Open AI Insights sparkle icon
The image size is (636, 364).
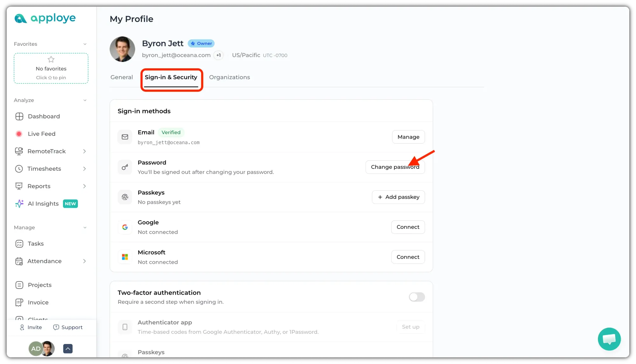pos(19,203)
